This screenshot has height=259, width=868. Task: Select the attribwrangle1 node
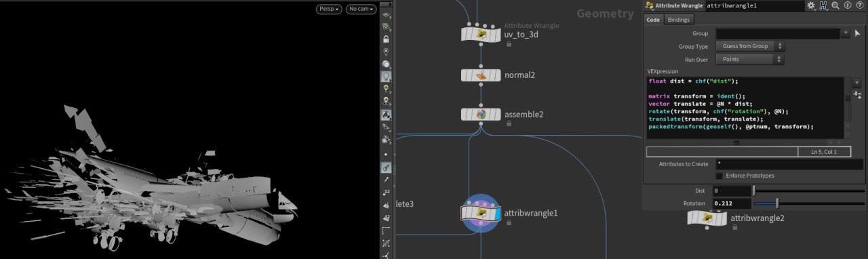point(481,213)
